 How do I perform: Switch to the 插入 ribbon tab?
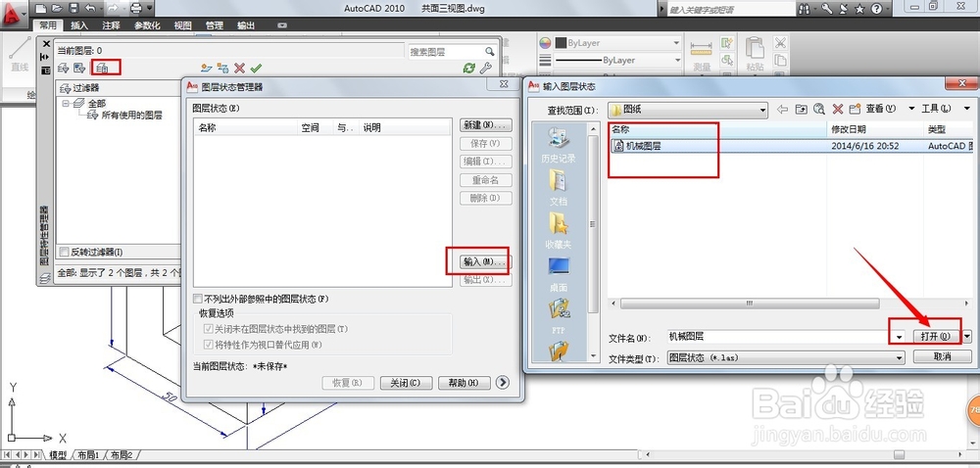pos(79,25)
